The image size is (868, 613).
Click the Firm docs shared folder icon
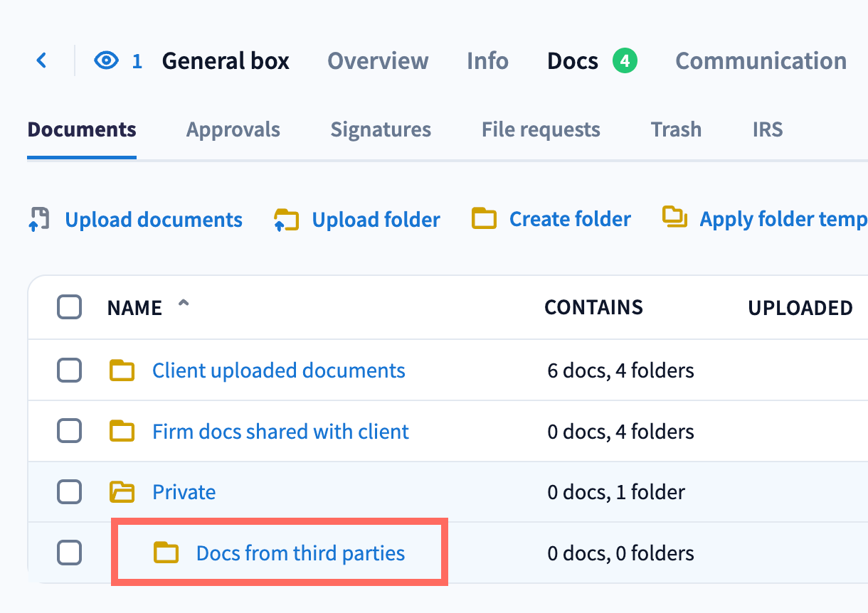pos(122,431)
